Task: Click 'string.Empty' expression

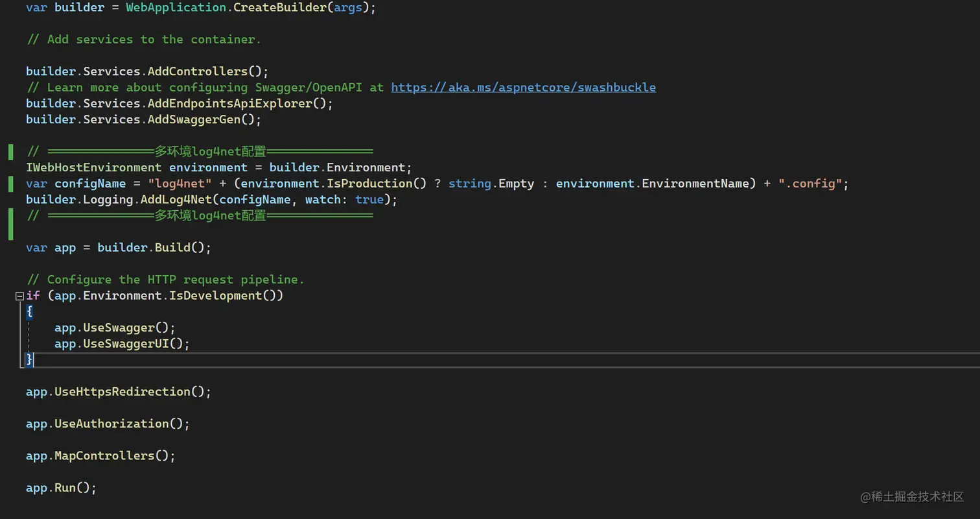Action: pos(491,184)
